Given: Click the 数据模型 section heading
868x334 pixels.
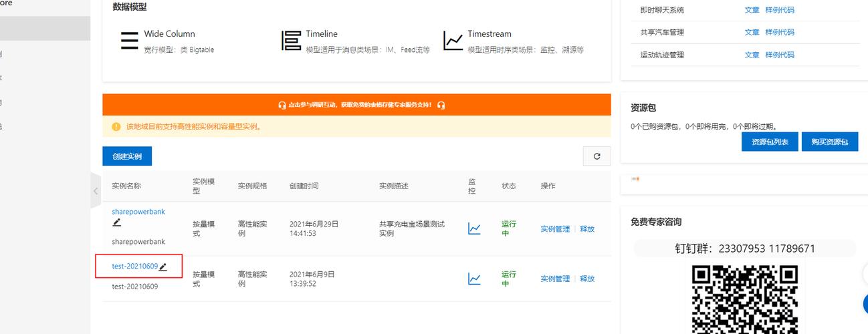Looking at the screenshot, I should tap(130, 7).
